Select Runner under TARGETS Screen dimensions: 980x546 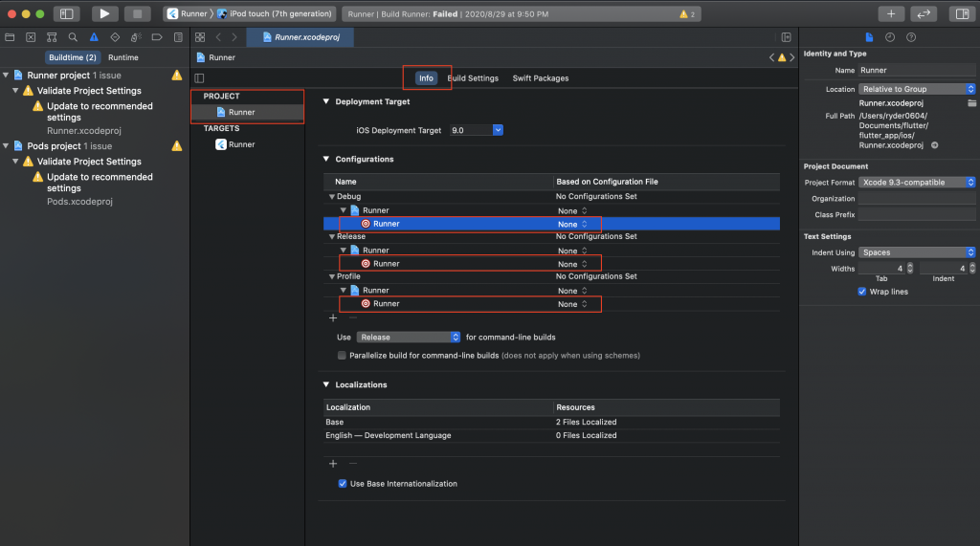235,144
